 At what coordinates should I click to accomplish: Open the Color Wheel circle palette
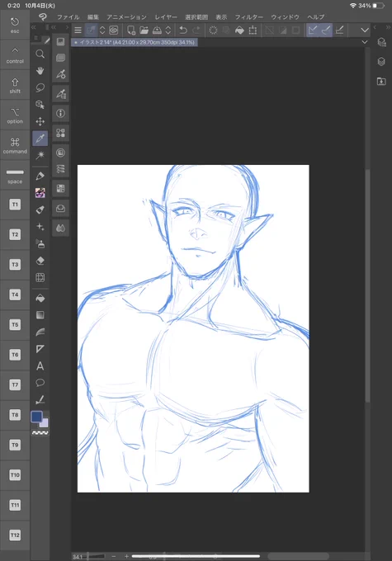(60, 153)
